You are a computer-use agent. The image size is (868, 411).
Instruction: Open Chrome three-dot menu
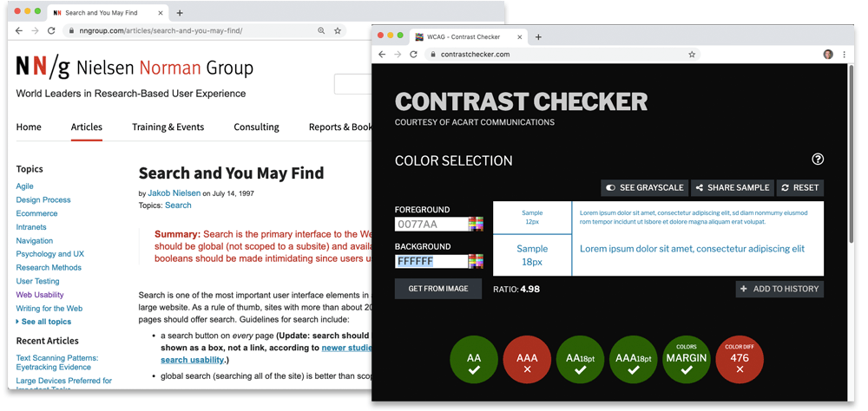[845, 55]
